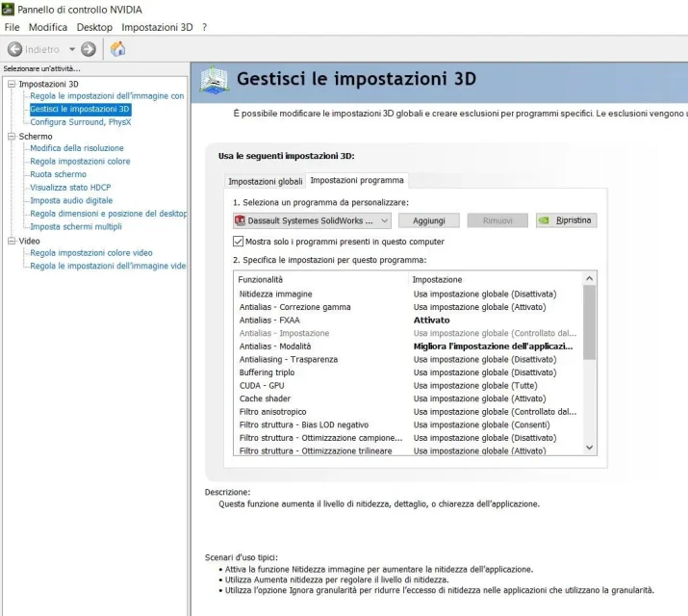The width and height of the screenshot is (688, 616).
Task: Click the Ripristina button
Action: pyautogui.click(x=566, y=220)
